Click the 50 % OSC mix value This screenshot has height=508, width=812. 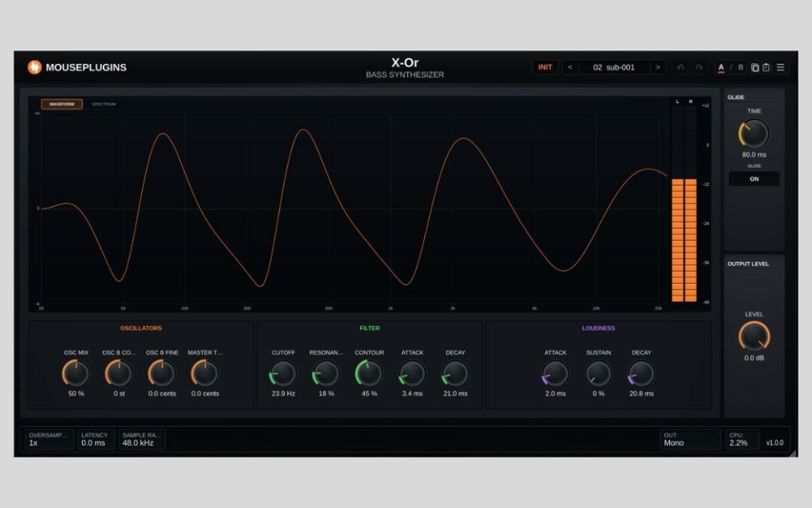coord(76,394)
